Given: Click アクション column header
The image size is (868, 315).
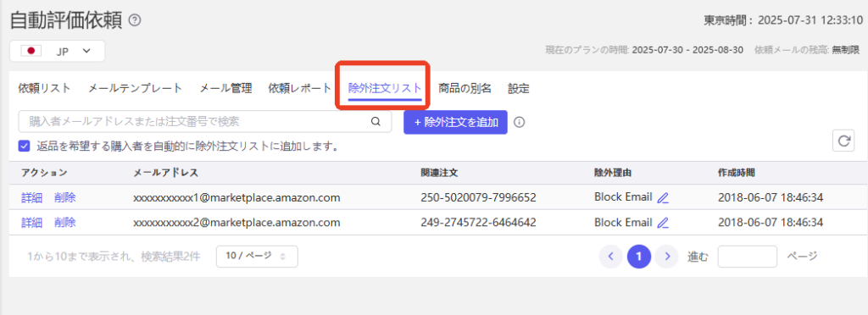Looking at the screenshot, I should [44, 173].
